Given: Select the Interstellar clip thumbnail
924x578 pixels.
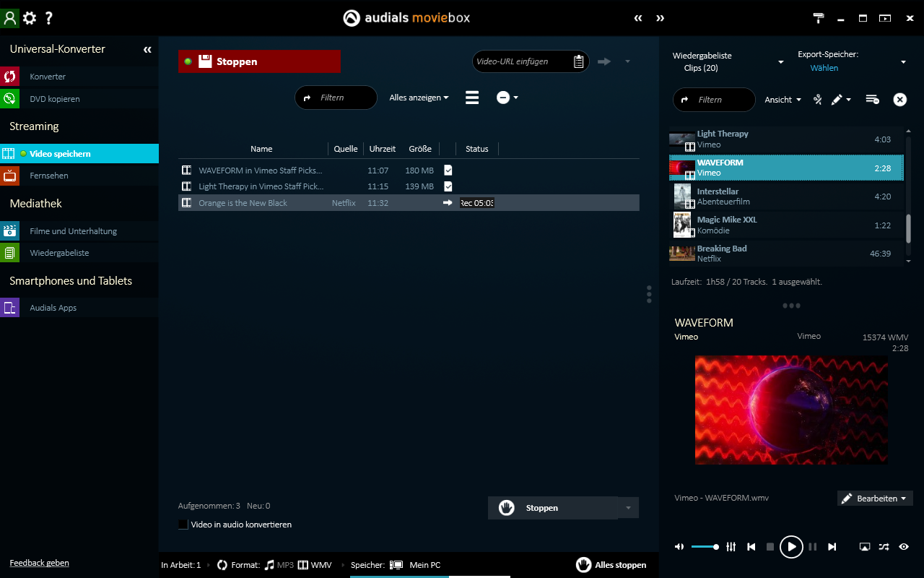Looking at the screenshot, I should [x=682, y=197].
